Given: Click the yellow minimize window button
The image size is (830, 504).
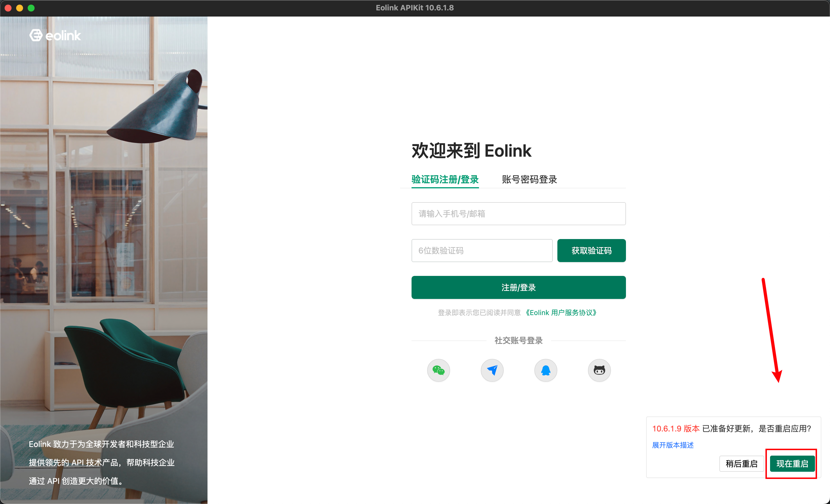Looking at the screenshot, I should 20,8.
